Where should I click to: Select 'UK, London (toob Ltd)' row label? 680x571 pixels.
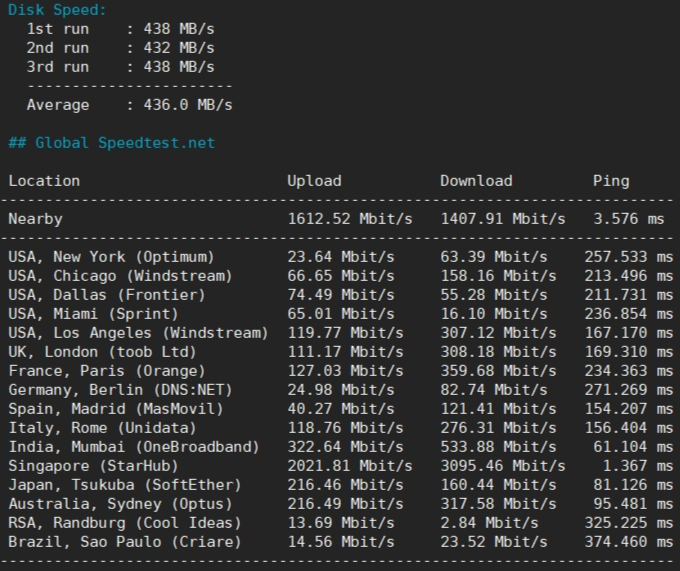coord(102,352)
